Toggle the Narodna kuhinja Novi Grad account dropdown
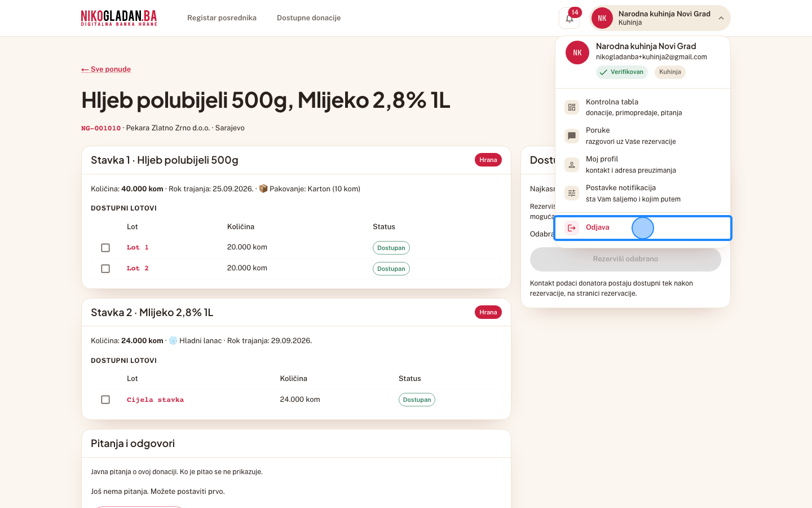 pyautogui.click(x=660, y=18)
